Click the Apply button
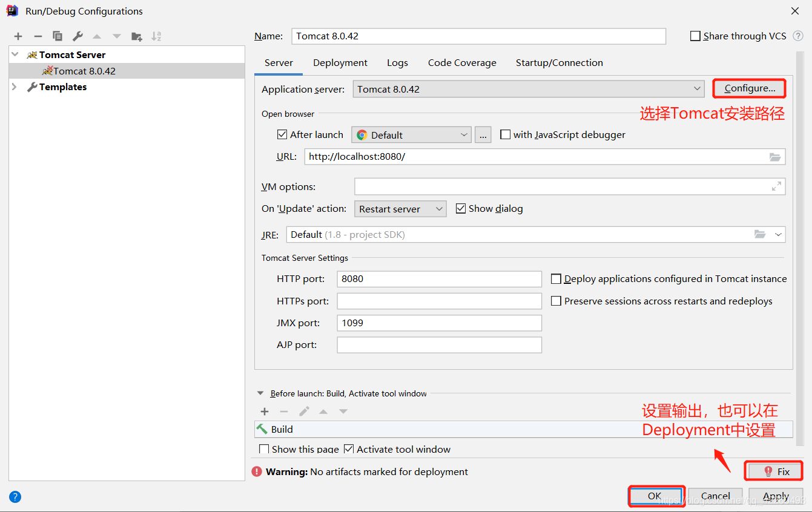812x512 pixels. click(x=776, y=496)
